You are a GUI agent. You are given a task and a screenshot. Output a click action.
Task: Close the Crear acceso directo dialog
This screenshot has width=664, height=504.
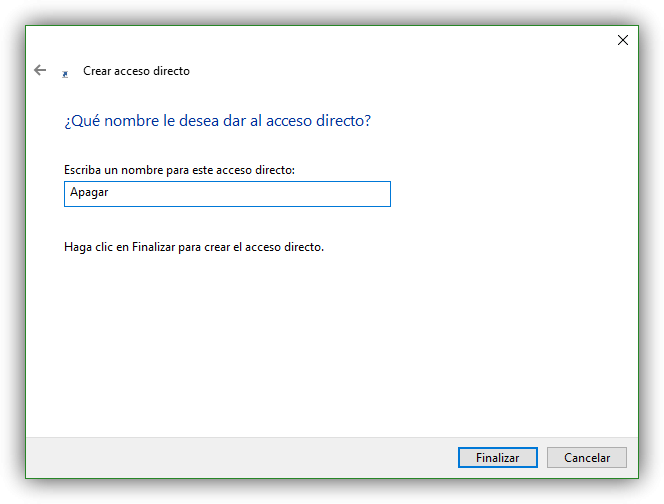pyautogui.click(x=622, y=40)
